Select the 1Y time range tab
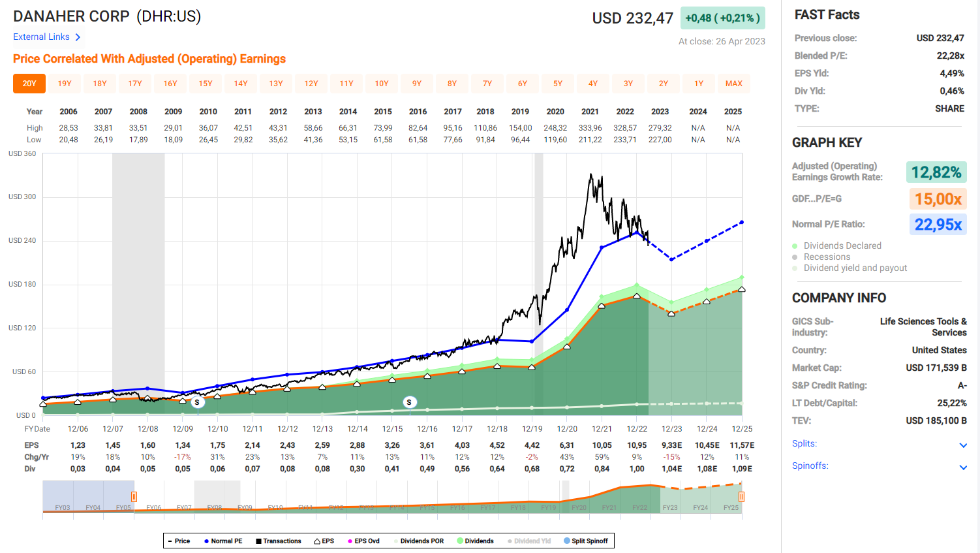 [x=699, y=84]
